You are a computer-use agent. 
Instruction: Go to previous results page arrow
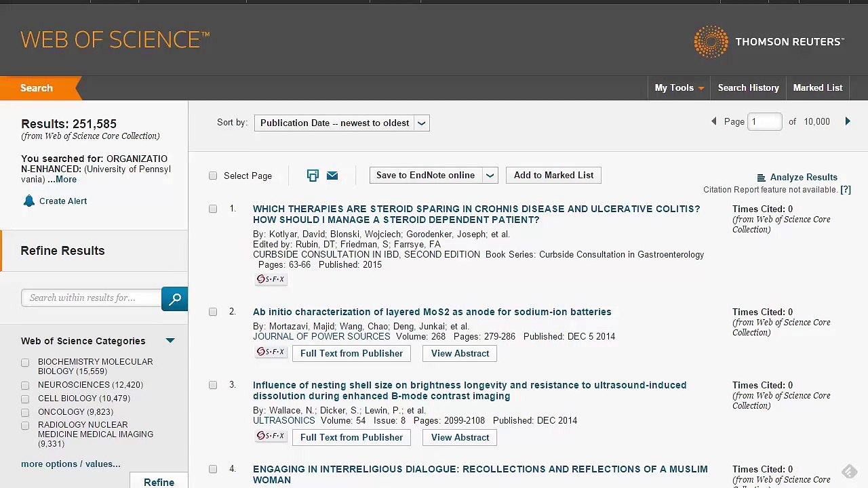(713, 121)
